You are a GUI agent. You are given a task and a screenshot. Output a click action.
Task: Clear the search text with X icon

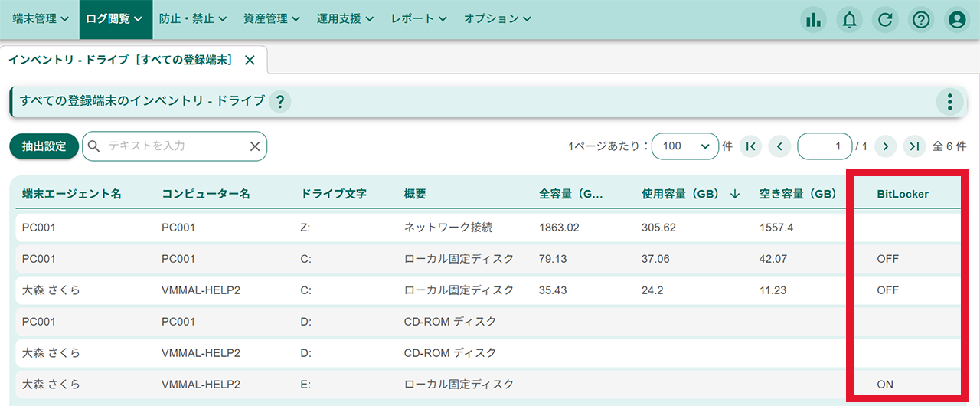coord(255,146)
